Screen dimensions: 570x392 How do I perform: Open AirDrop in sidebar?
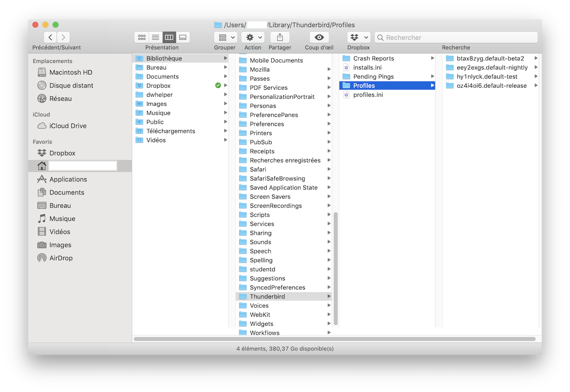tap(80, 258)
